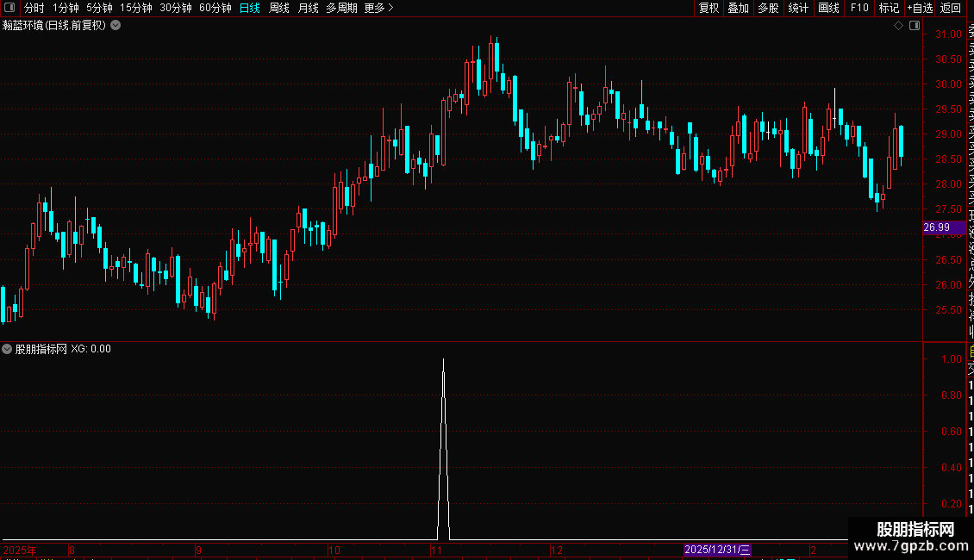The height and width of the screenshot is (560, 974).
Task: Open the F10 company info
Action: [x=859, y=8]
